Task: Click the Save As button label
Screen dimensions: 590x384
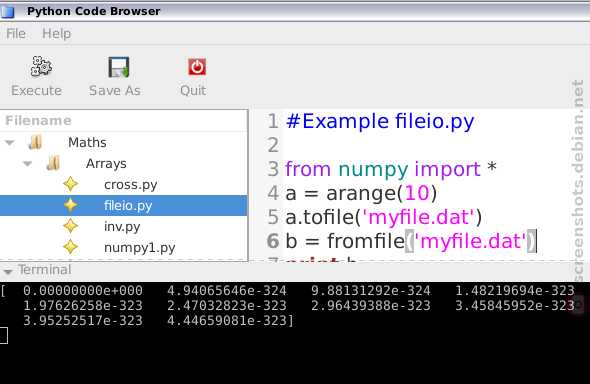Action: (x=115, y=90)
